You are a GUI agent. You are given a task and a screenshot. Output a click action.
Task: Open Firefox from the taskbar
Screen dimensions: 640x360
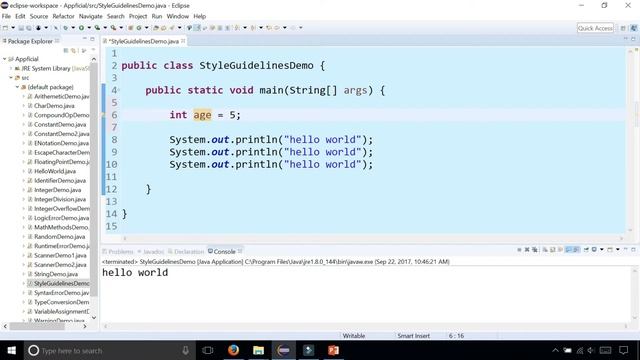pos(233,350)
